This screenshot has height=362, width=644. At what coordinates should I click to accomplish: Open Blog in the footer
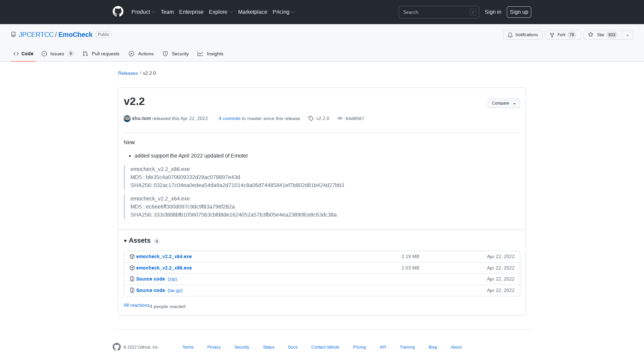pyautogui.click(x=433, y=347)
